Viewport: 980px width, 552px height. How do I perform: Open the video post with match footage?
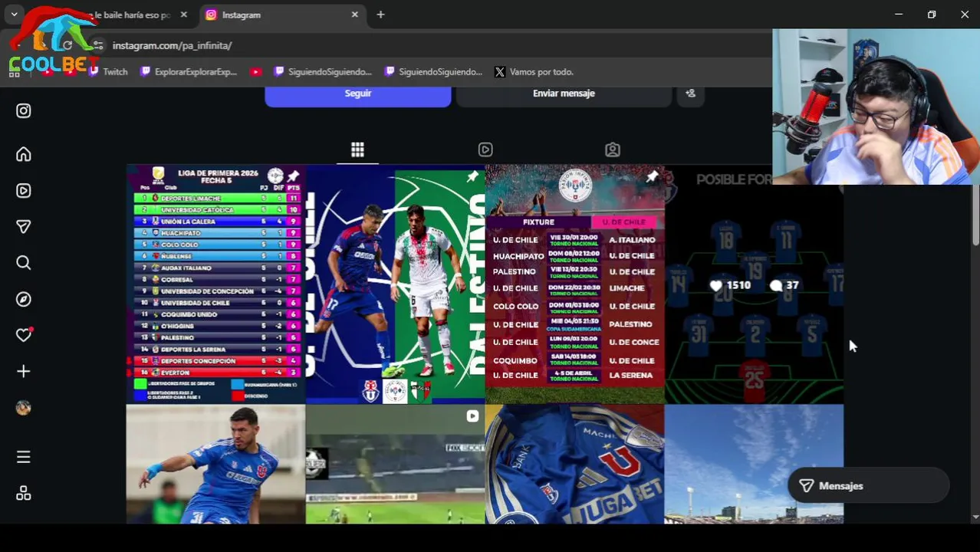pos(395,465)
